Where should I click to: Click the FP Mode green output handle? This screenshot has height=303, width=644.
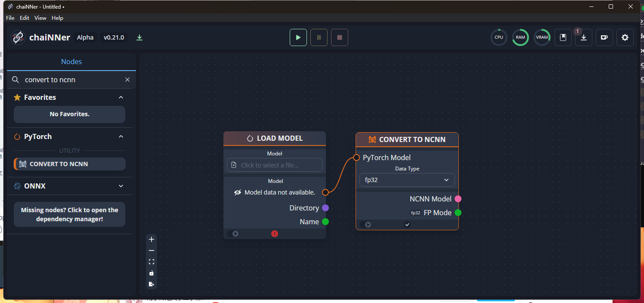(x=458, y=213)
